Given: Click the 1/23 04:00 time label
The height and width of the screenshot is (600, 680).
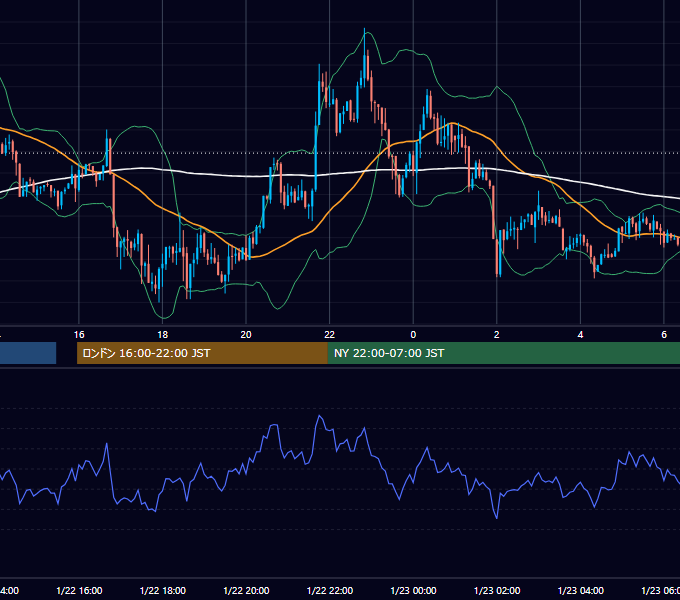Looking at the screenshot, I should click(x=581, y=590).
